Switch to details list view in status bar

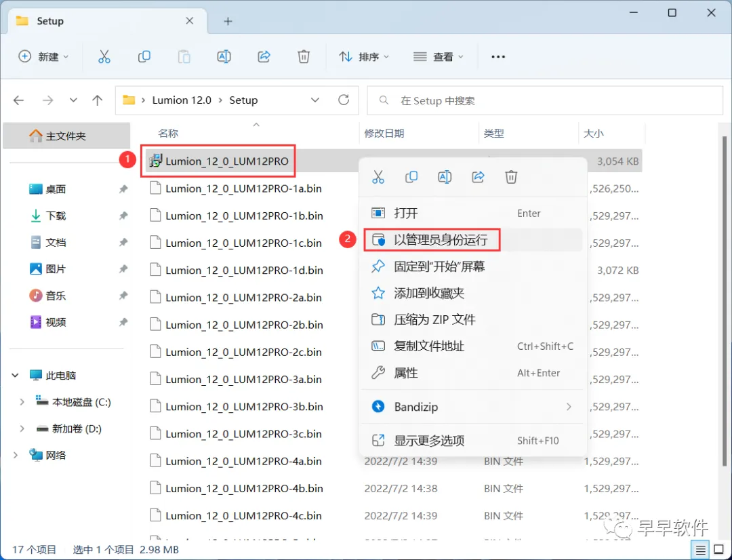701,550
